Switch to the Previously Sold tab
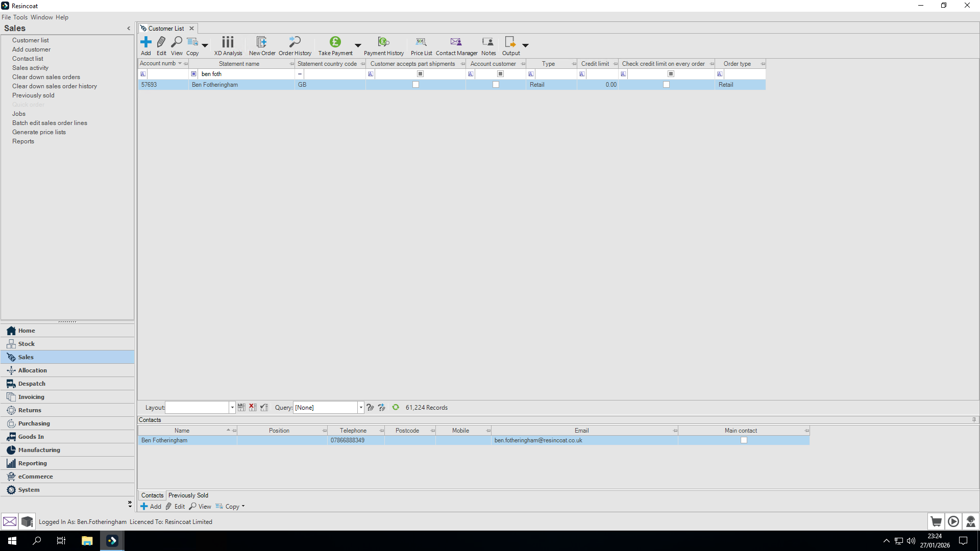 tap(188, 495)
